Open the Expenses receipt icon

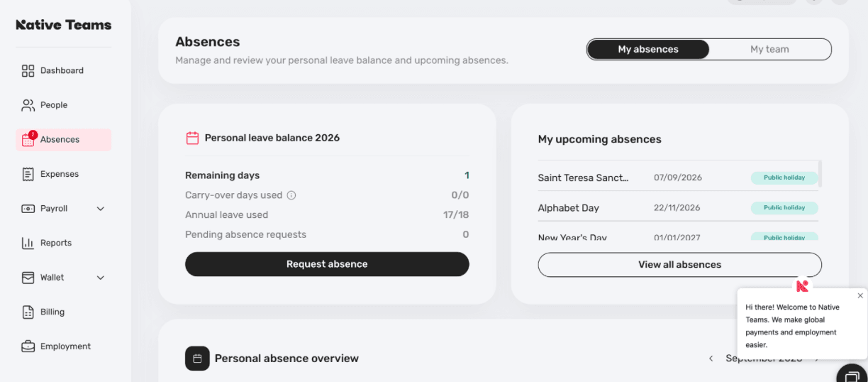click(x=28, y=174)
